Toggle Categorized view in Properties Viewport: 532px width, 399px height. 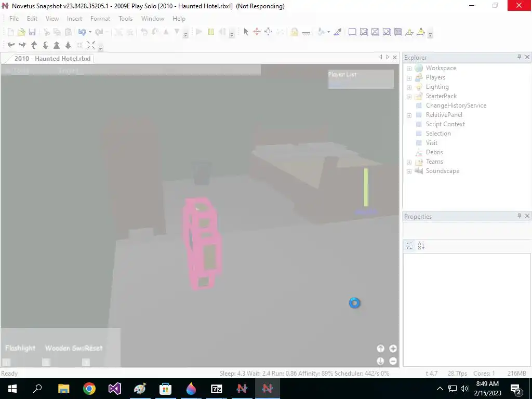coord(409,246)
